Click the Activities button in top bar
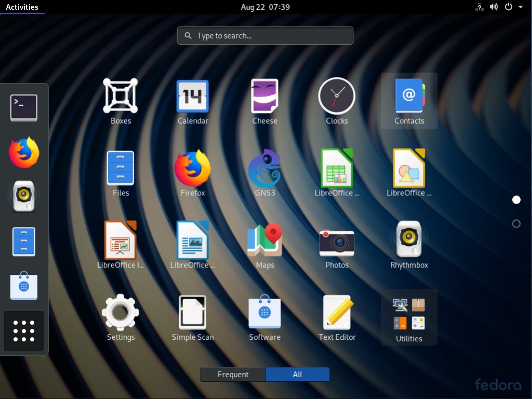The image size is (532, 399). [22, 7]
